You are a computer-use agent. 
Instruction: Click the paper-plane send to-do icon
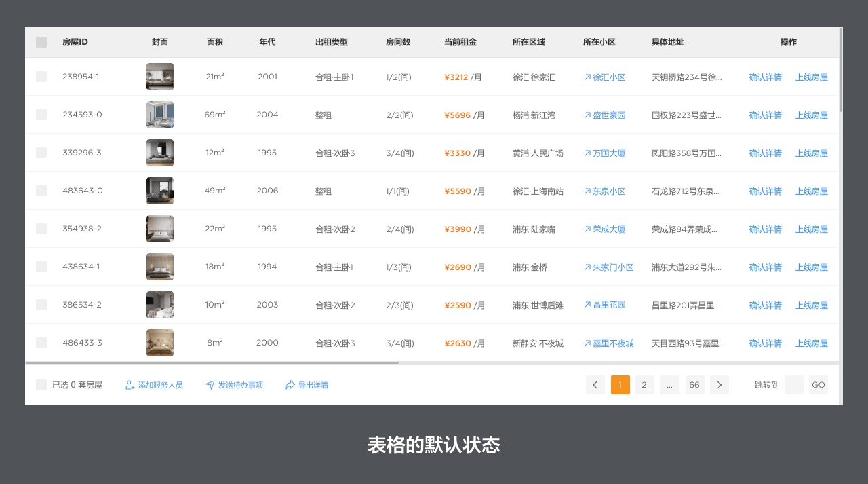coord(210,385)
